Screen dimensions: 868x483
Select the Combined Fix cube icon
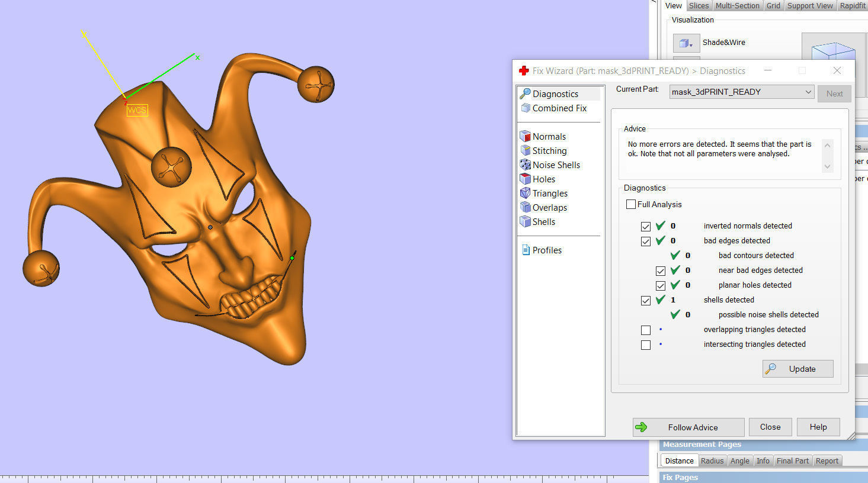coord(526,108)
